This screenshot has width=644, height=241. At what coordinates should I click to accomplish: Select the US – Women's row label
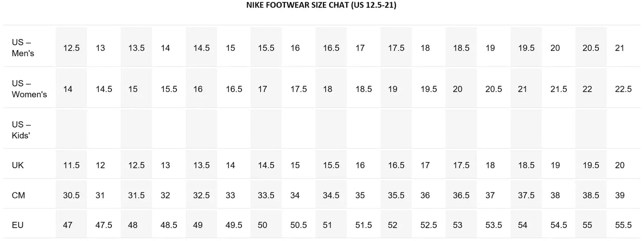click(29, 89)
